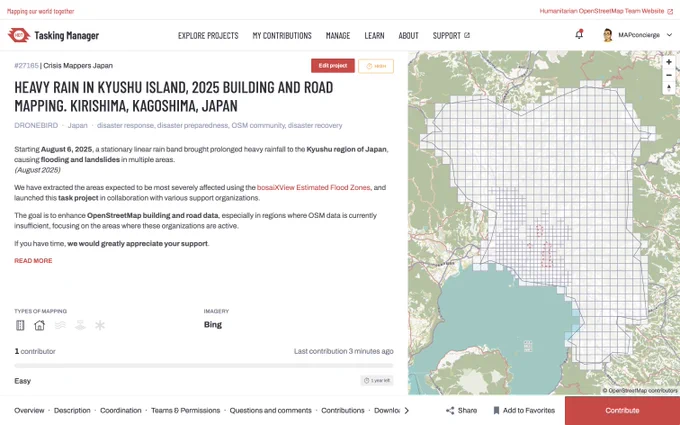This screenshot has width=680, height=425.
Task: Open the notifications bell
Action: point(579,35)
